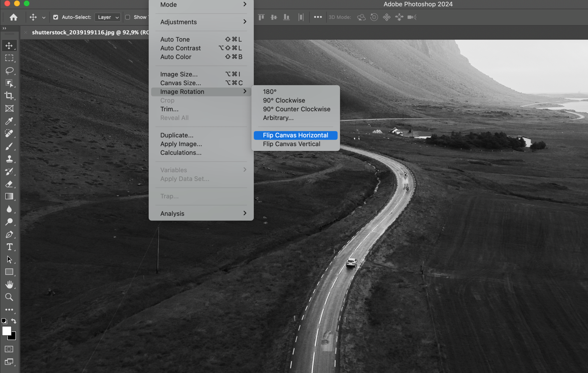Select the Clone Stamp tool
The height and width of the screenshot is (373, 588).
[9, 159]
